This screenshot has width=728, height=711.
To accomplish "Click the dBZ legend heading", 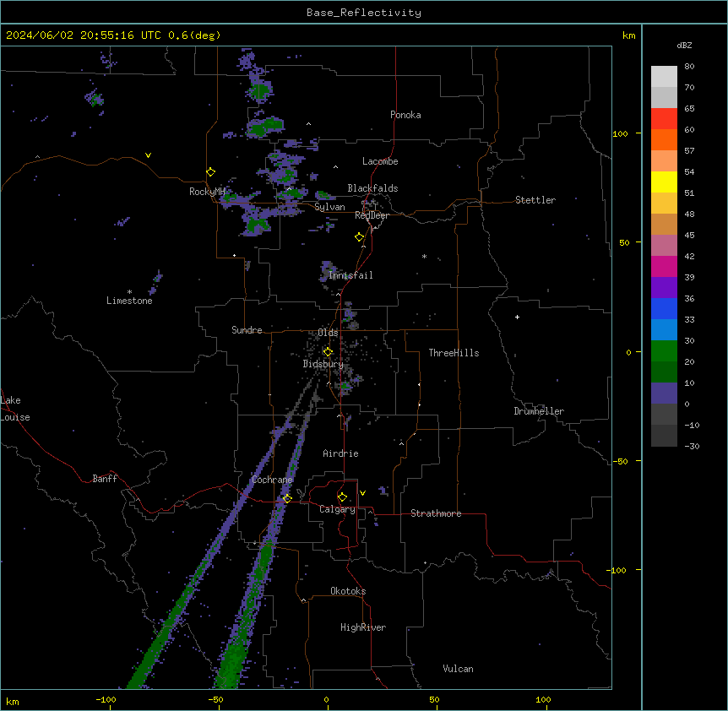I will (684, 45).
